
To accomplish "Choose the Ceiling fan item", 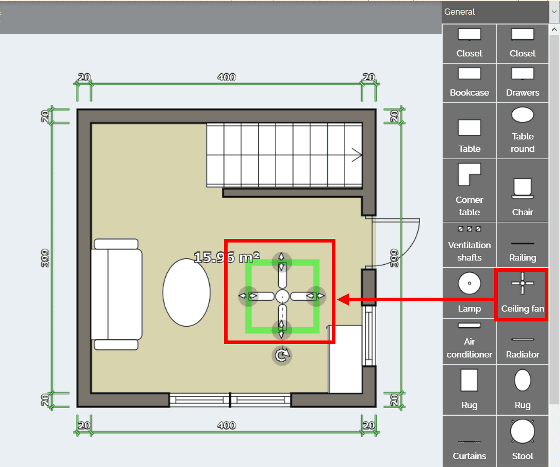I will pyautogui.click(x=522, y=294).
